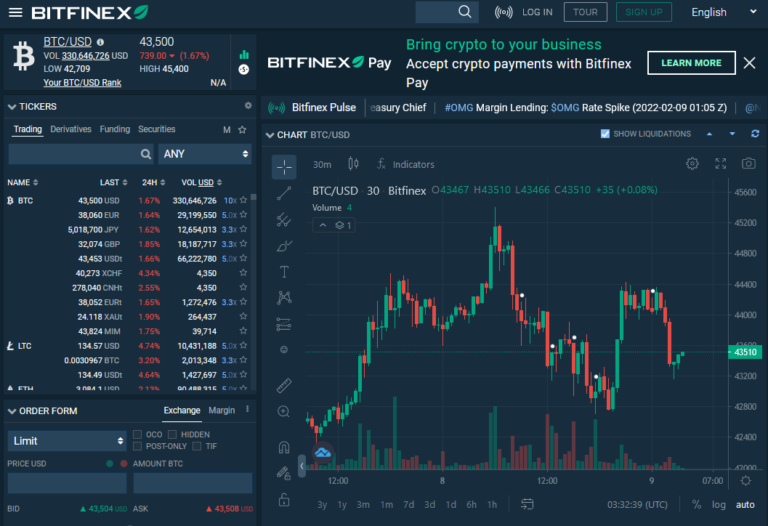This screenshot has height=526, width=768.
Task: Open the Pulse broadcast icon in header
Action: click(504, 12)
